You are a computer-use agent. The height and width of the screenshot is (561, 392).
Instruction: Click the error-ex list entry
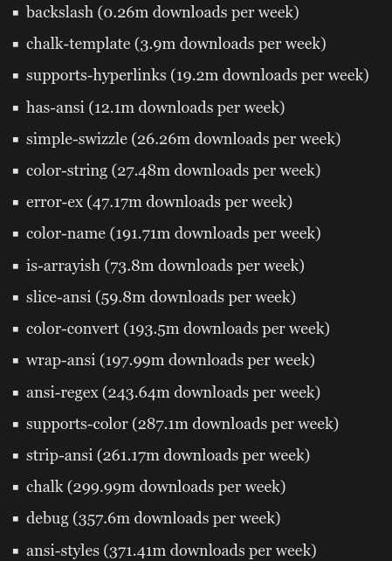click(160, 202)
